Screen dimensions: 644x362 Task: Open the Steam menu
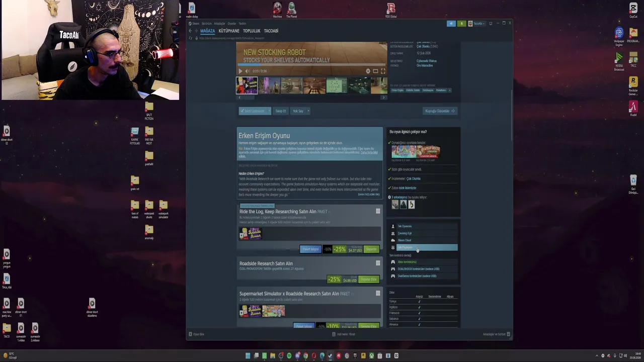click(195, 24)
